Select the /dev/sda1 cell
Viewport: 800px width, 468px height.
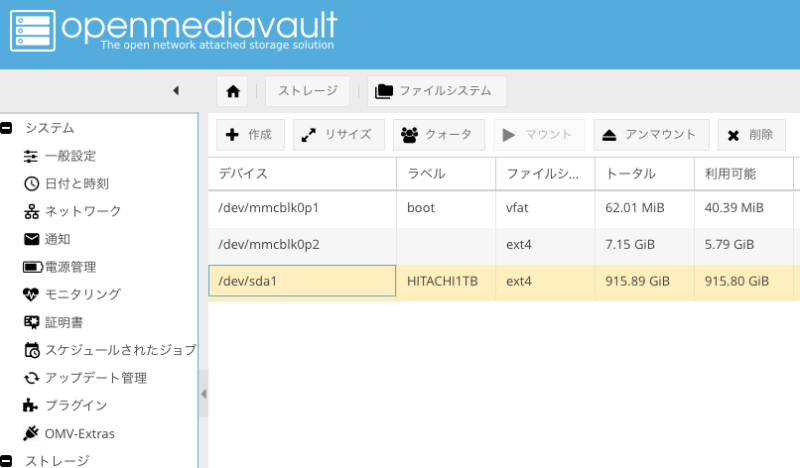pyautogui.click(x=302, y=281)
